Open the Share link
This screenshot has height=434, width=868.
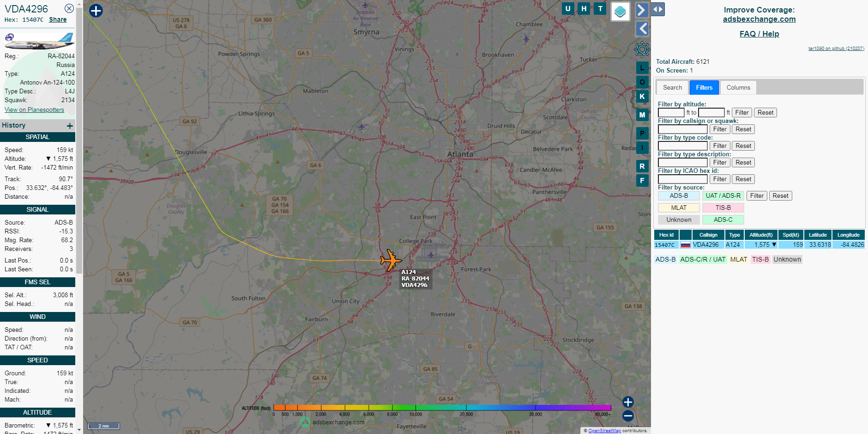(58, 20)
